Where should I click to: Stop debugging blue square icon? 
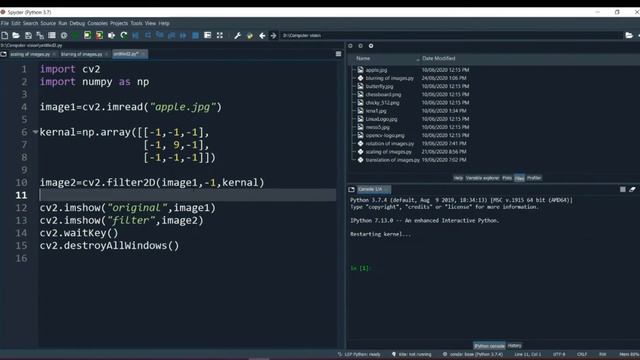click(x=196, y=36)
